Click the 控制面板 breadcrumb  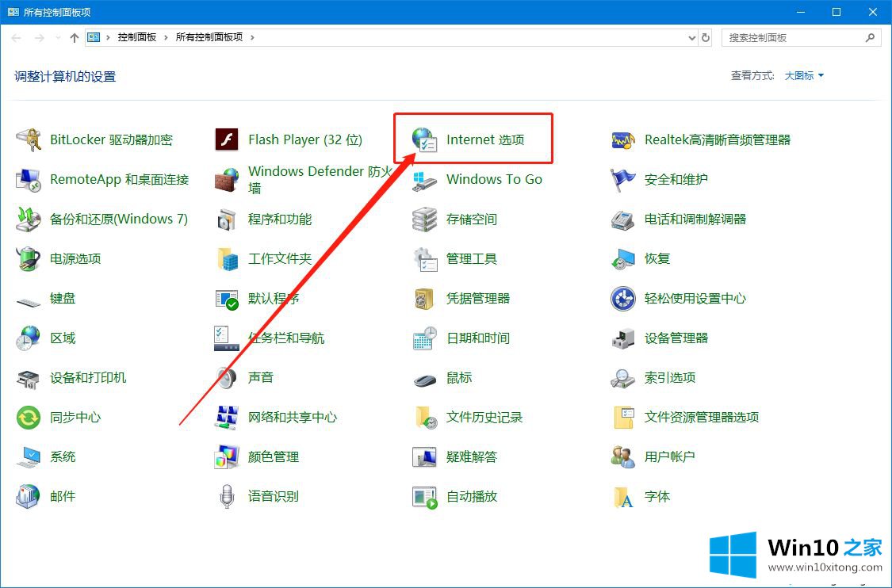[136, 37]
